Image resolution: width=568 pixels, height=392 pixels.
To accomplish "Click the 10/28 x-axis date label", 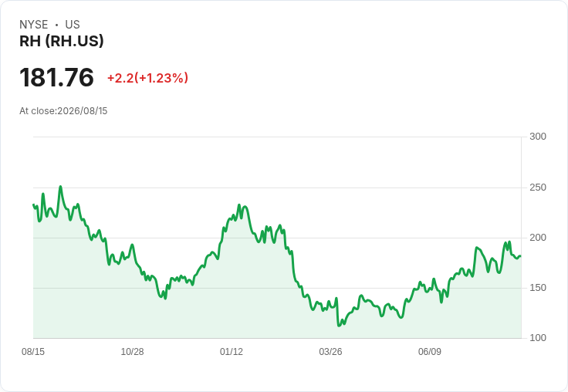I will click(132, 351).
